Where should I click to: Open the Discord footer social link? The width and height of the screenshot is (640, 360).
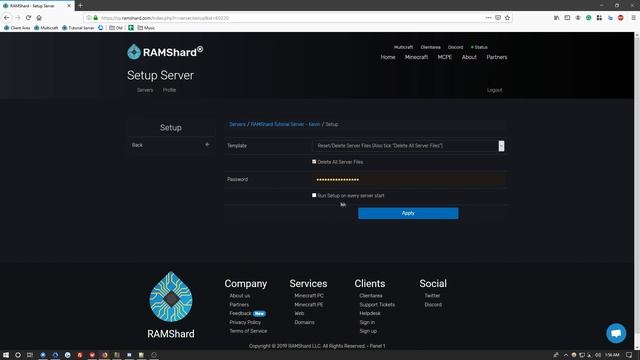pyautogui.click(x=433, y=304)
